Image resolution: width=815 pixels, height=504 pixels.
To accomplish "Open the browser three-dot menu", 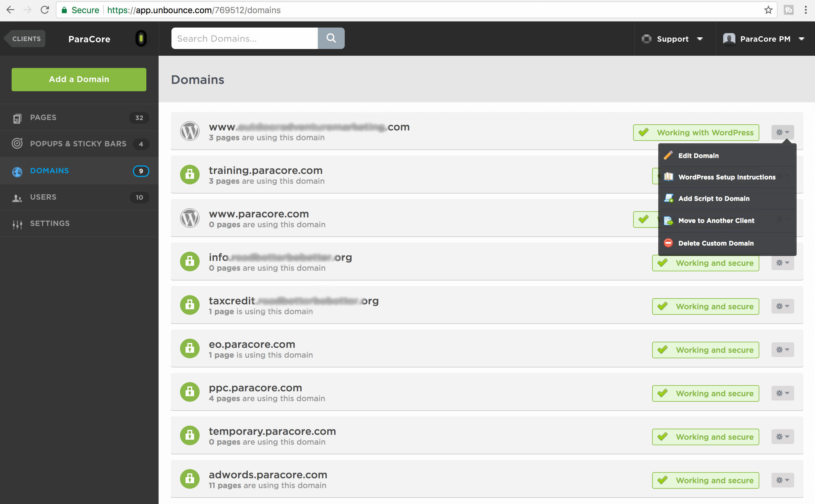I will pyautogui.click(x=806, y=10).
